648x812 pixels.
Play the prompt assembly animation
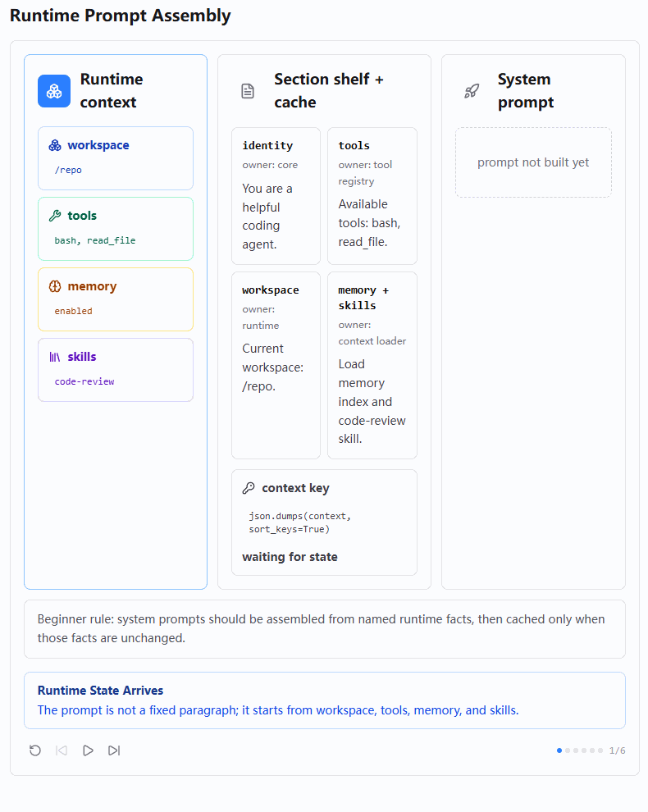[x=88, y=750]
